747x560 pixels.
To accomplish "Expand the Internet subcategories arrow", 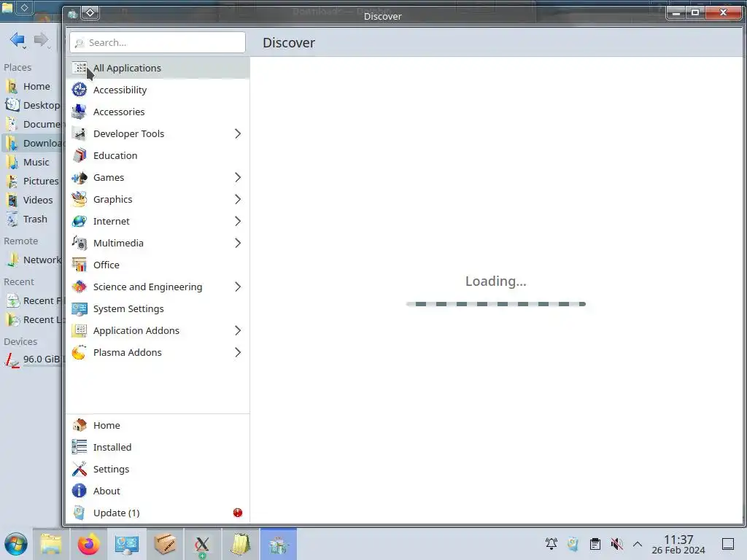I will pyautogui.click(x=238, y=222).
